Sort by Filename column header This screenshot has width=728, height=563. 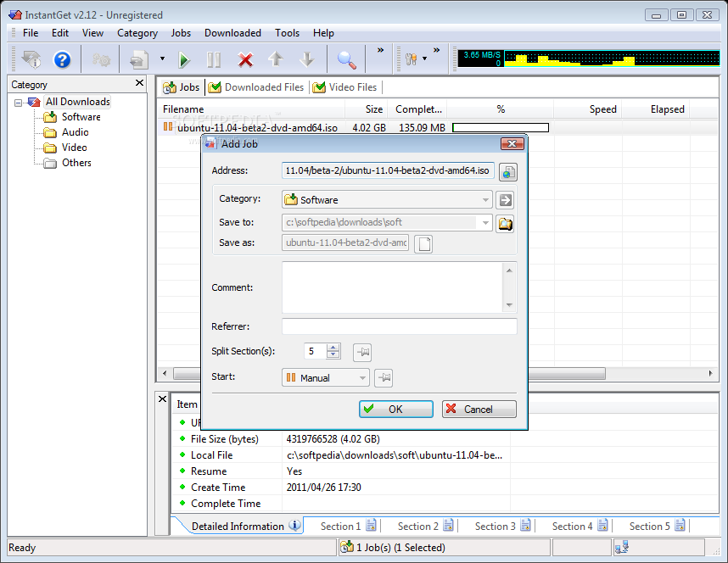[x=251, y=109]
